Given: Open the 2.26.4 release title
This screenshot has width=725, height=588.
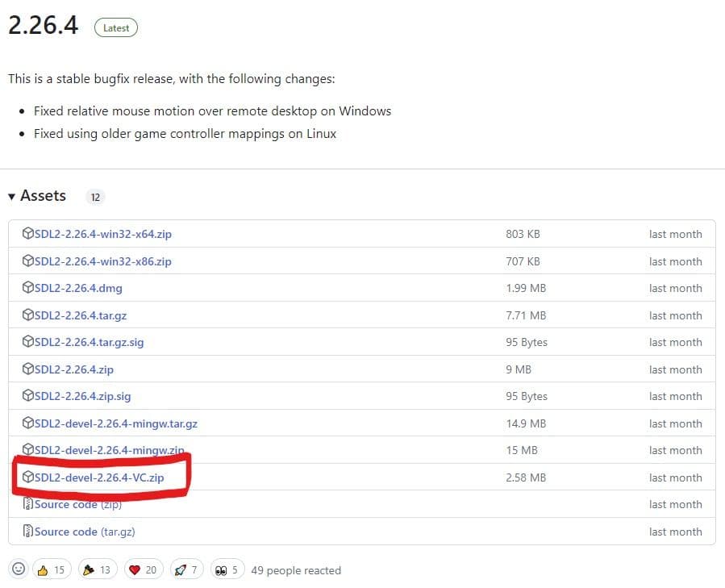Looking at the screenshot, I should click(x=44, y=25).
